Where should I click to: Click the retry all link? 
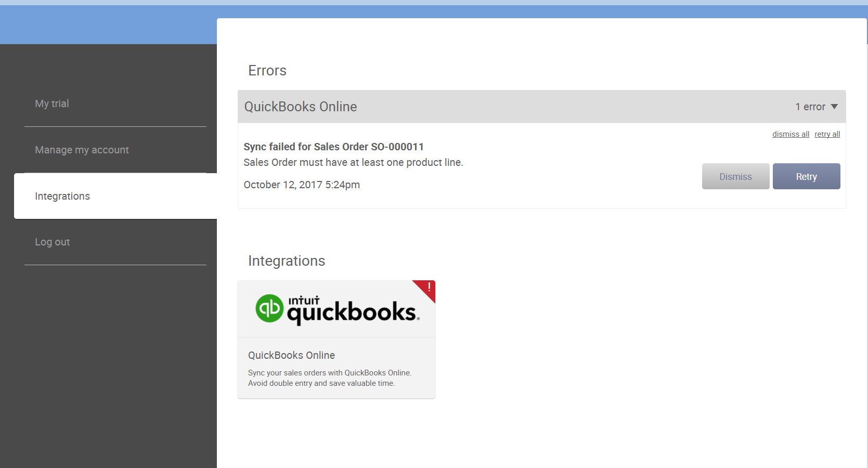(827, 134)
